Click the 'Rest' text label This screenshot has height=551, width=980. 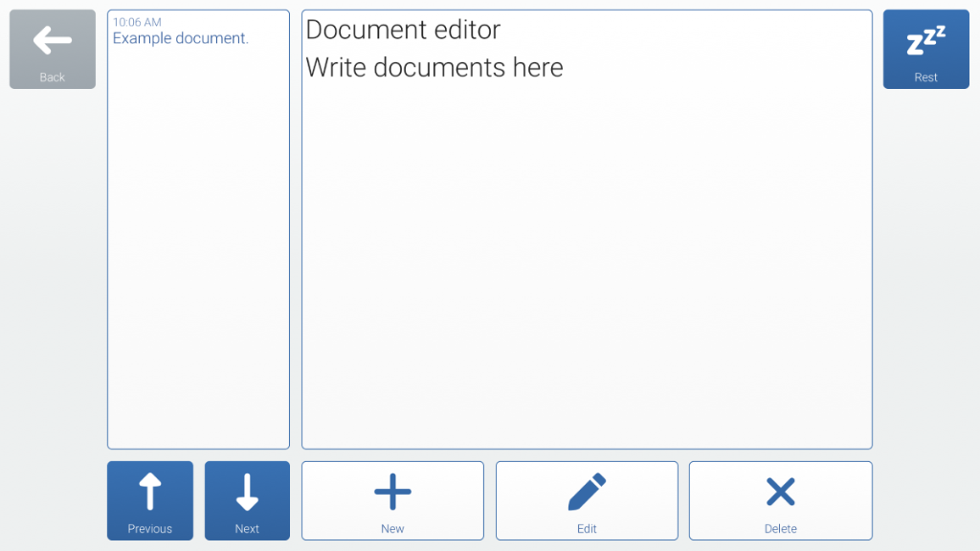925,77
